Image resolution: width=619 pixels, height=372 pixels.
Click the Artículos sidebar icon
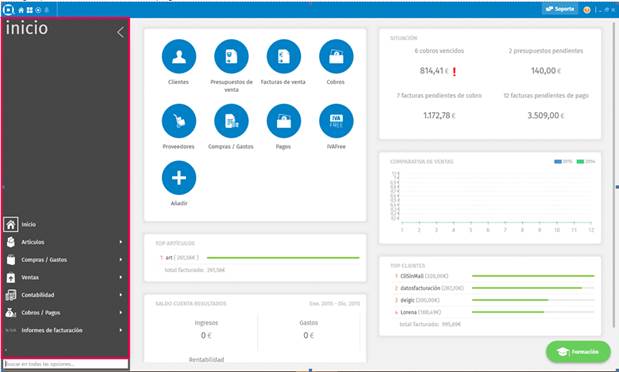pyautogui.click(x=11, y=242)
